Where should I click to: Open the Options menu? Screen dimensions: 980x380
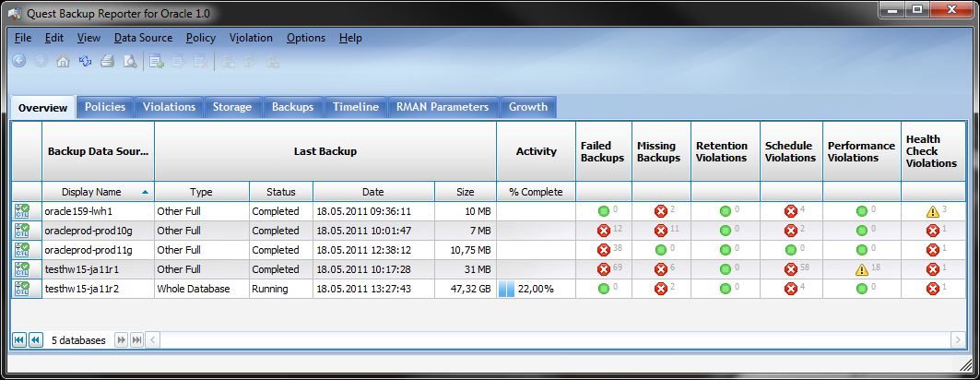pos(306,38)
